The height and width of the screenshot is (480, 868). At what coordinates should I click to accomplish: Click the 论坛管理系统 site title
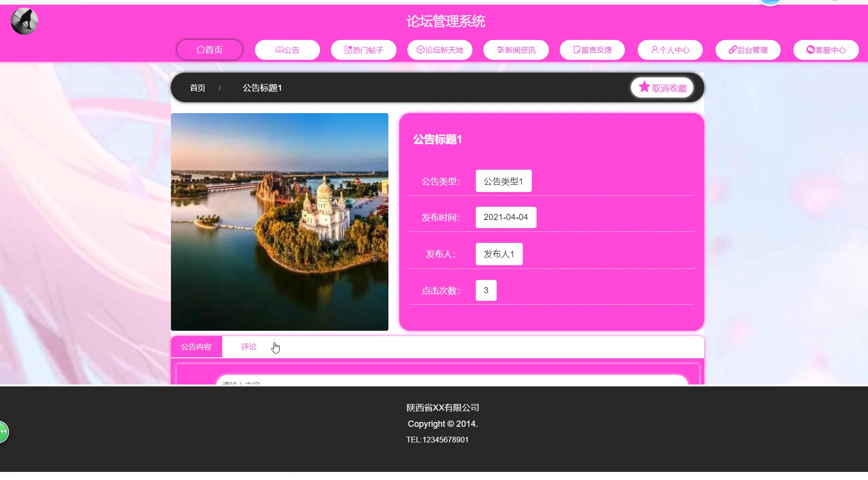446,21
